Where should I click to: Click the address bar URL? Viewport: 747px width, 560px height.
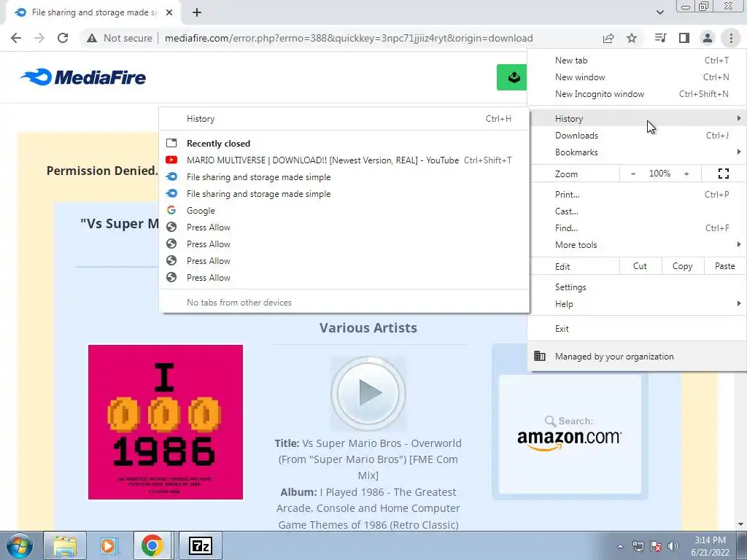pos(349,38)
